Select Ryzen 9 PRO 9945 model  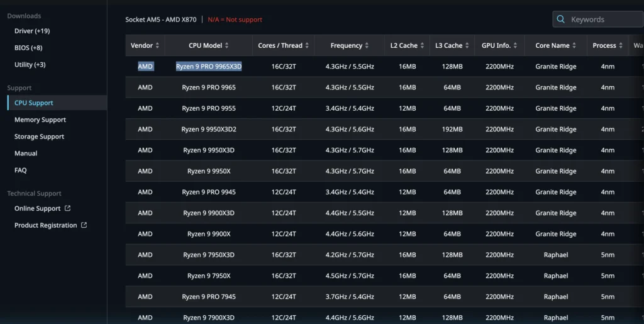click(x=209, y=192)
